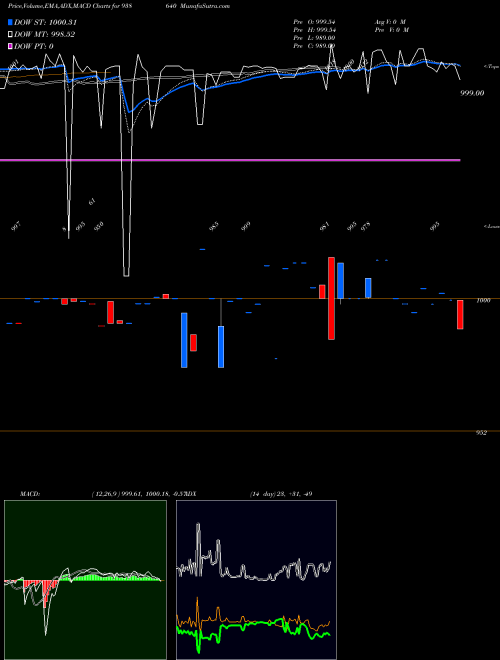Click the magenta DOW PT legend swatch

tap(10, 46)
